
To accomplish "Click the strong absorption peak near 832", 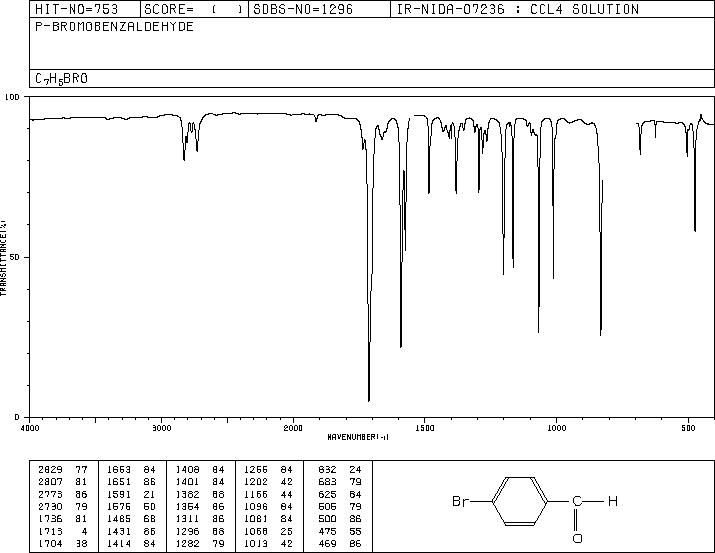I will pos(601,333).
